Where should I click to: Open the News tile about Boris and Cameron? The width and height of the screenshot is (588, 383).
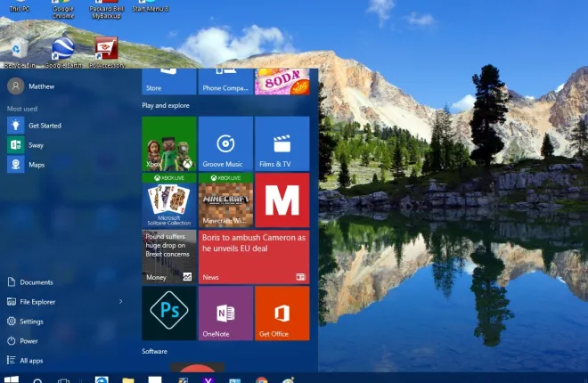click(254, 257)
